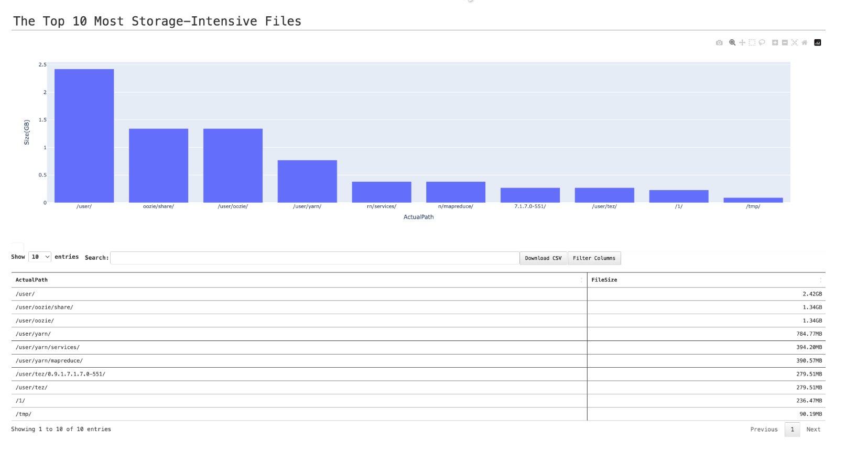Screen dimensions: 868x462
Task: Click the 90.19MB file size value
Action: click(x=810, y=414)
